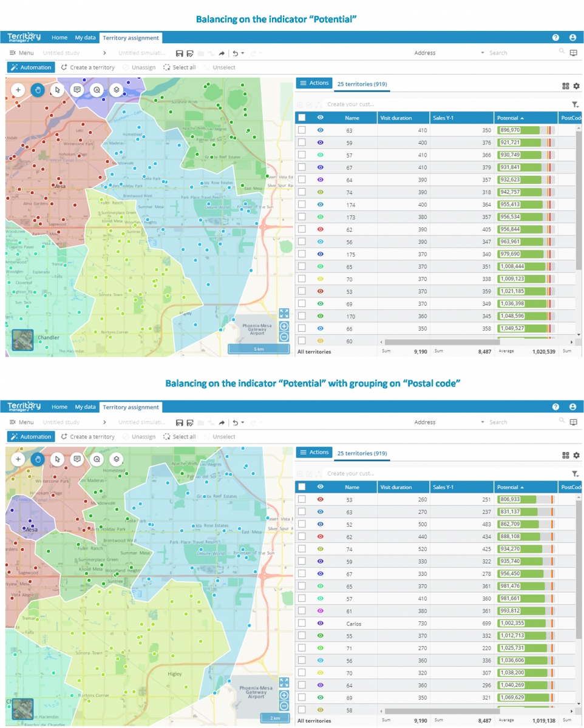Open the layers tool on the bottom map

[116, 459]
